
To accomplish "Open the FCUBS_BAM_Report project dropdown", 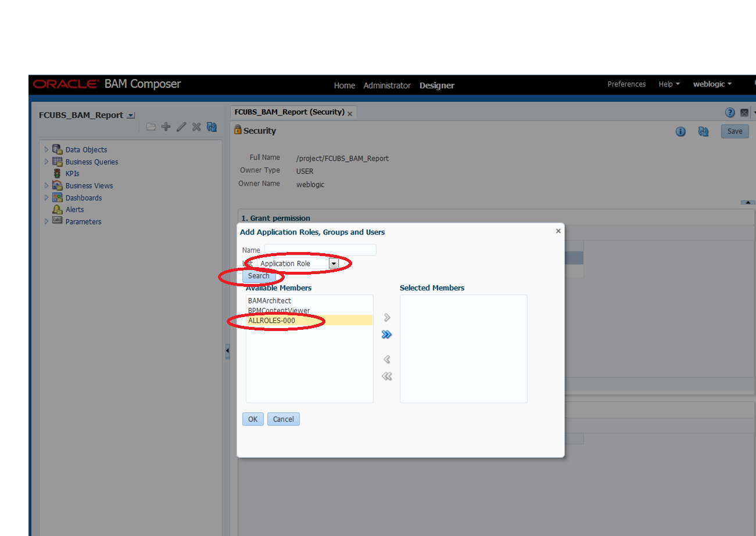I will [x=131, y=116].
